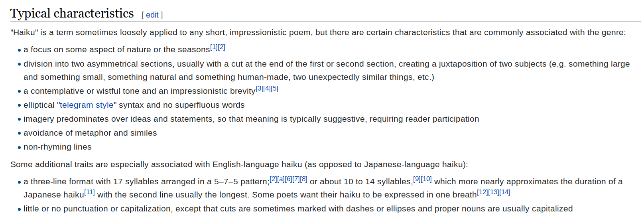Jump to reference [5]
The width and height of the screenshot is (644, 223).
pyautogui.click(x=274, y=89)
